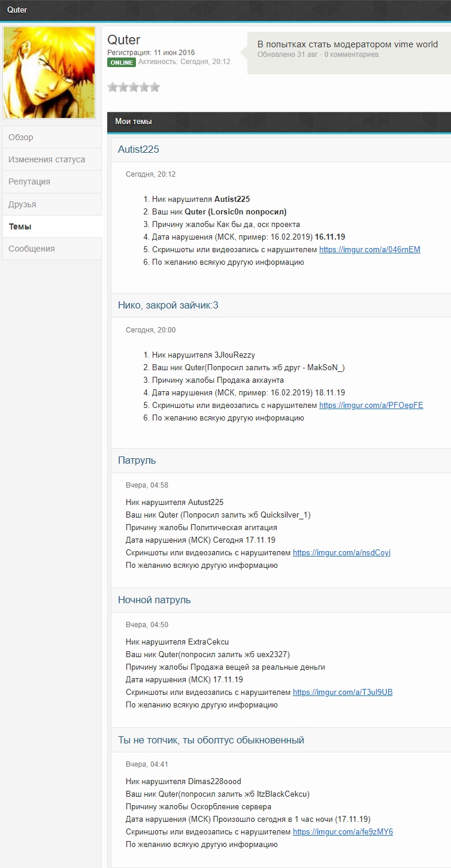Select Репутация in the sidebar
Viewport: 451px width, 868px height.
coord(52,182)
